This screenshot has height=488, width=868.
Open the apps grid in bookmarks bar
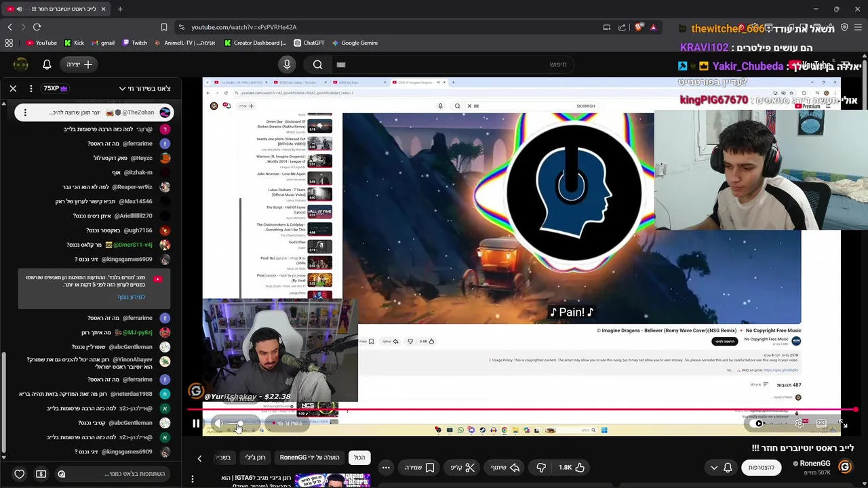pyautogui.click(x=9, y=43)
